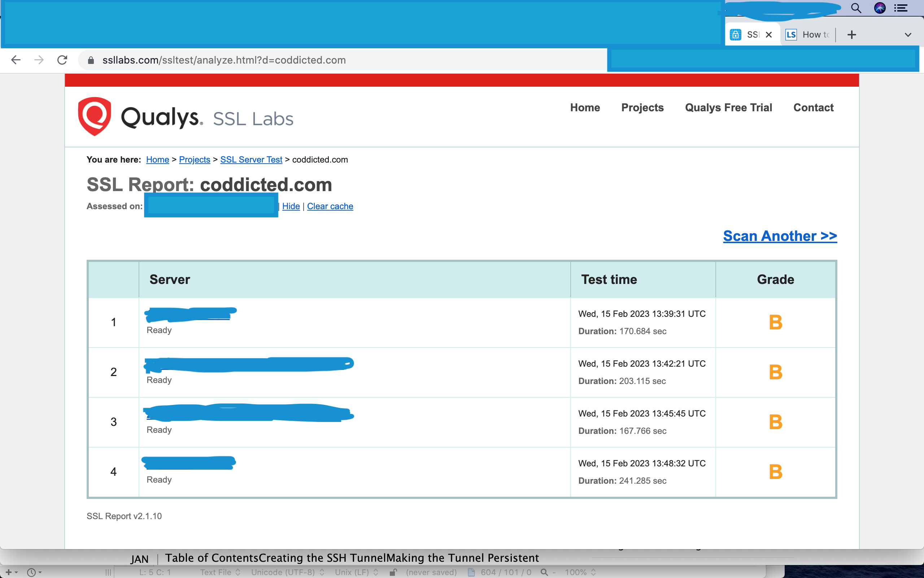
Task: Open the clock recent menu in editor
Action: point(34,572)
